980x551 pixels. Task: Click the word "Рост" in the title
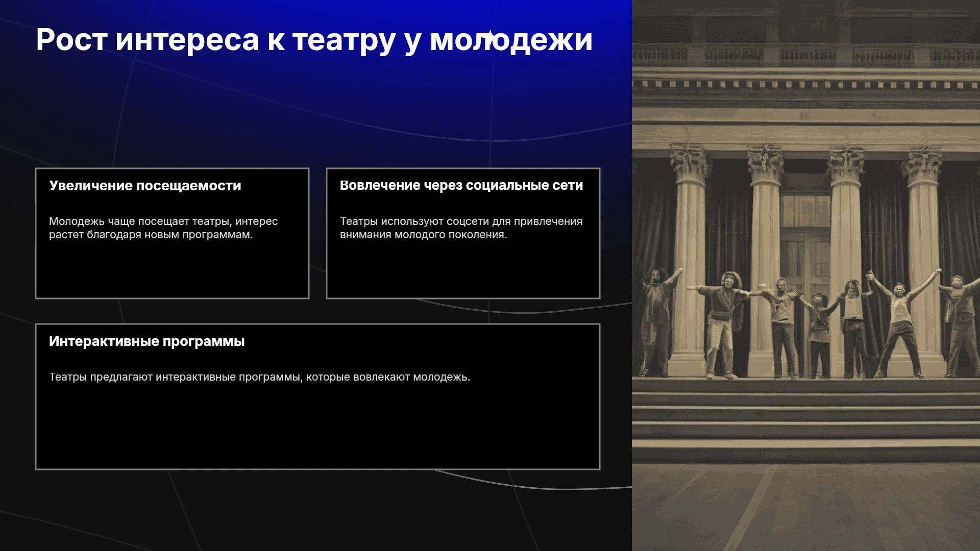pyautogui.click(x=72, y=40)
